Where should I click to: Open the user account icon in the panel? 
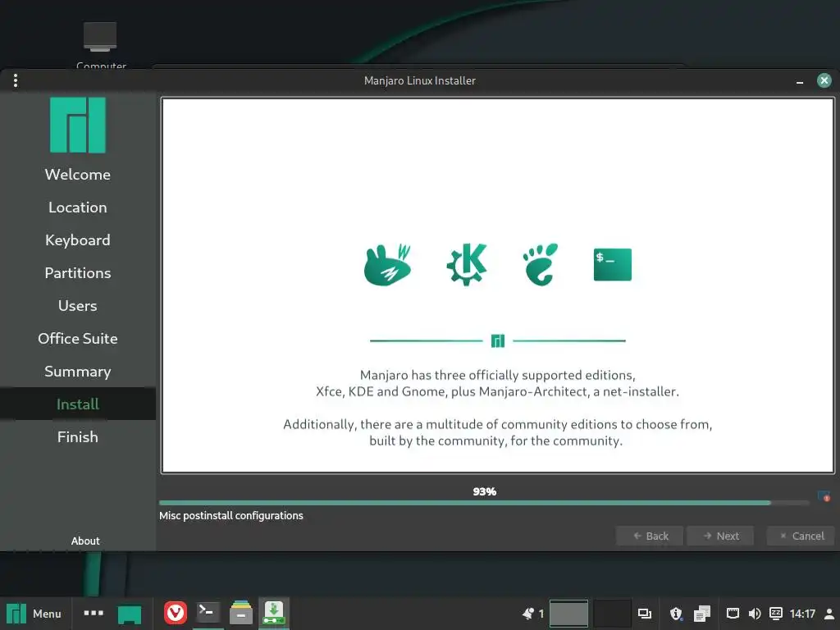pyautogui.click(x=829, y=614)
